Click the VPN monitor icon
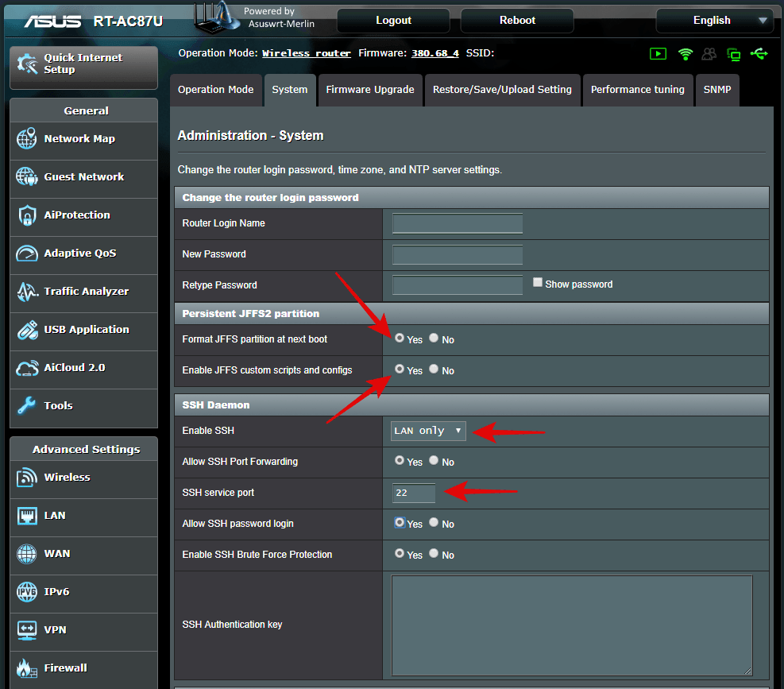784x689 pixels. (26, 630)
